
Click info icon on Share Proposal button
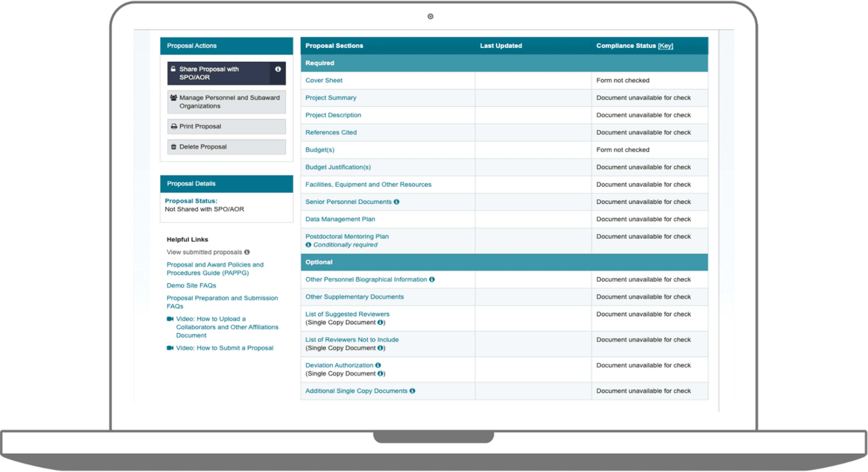tap(278, 69)
